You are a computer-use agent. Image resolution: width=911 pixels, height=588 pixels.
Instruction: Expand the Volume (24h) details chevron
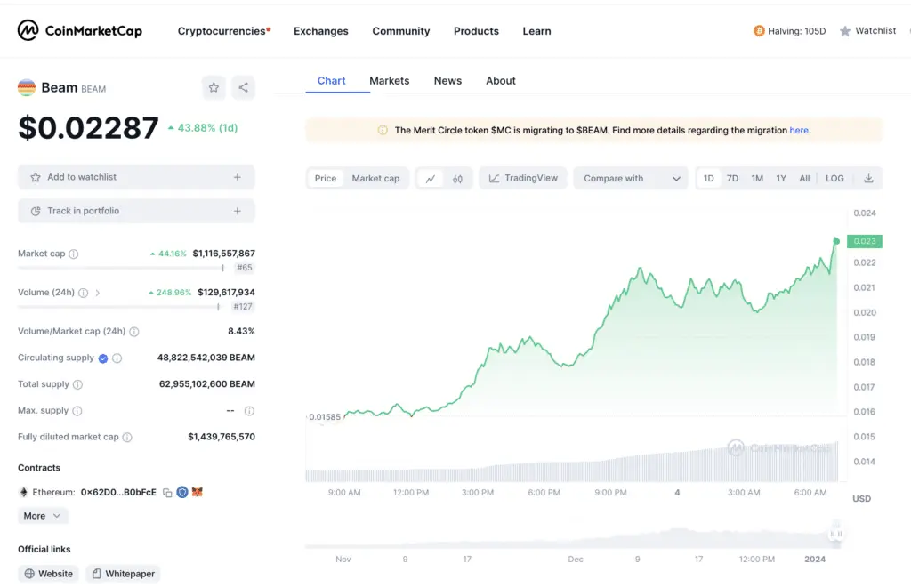coord(97,292)
